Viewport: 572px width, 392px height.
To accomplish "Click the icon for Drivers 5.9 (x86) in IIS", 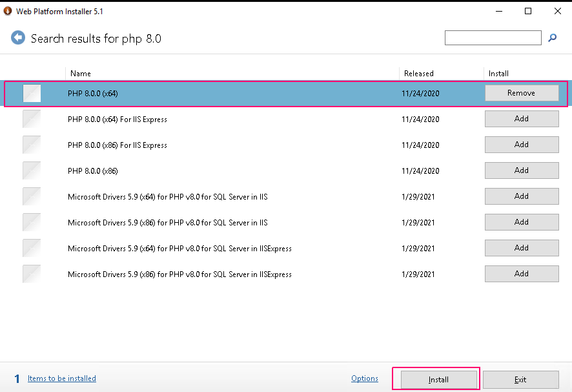I will [32, 222].
